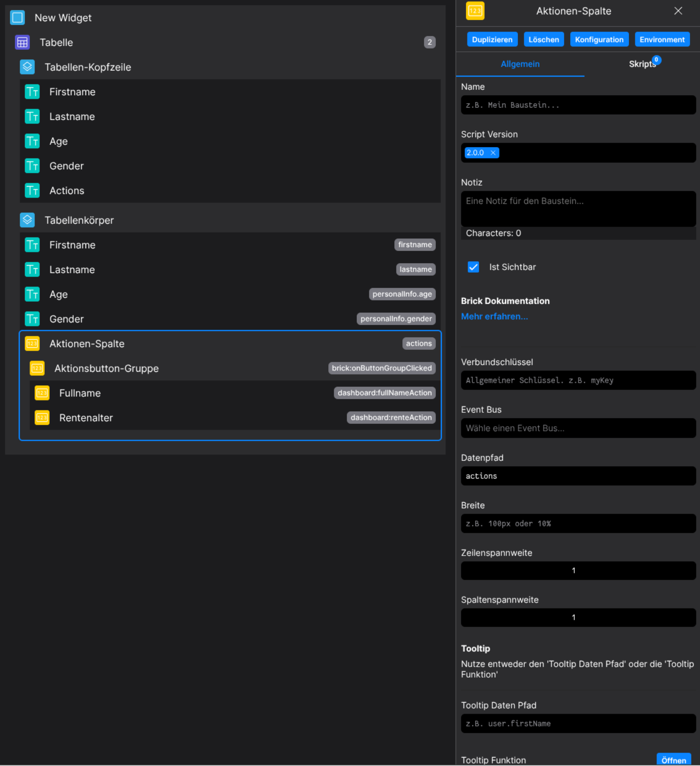Click the Tabellen-Kopfzeile layer icon
The image size is (700, 766).
tap(27, 67)
